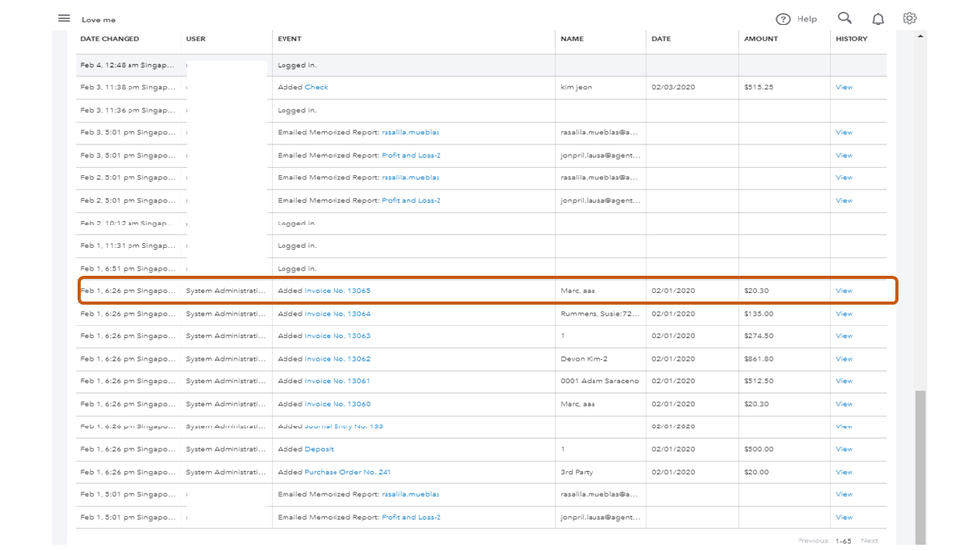
Task: Open the hamburger navigation menu
Action: point(64,18)
